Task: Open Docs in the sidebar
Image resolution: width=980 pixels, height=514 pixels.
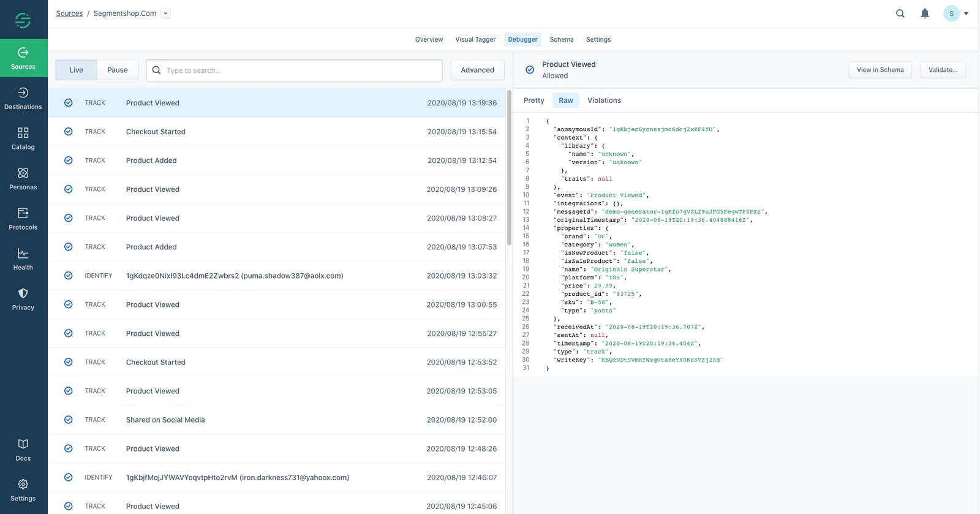Action: click(23, 450)
